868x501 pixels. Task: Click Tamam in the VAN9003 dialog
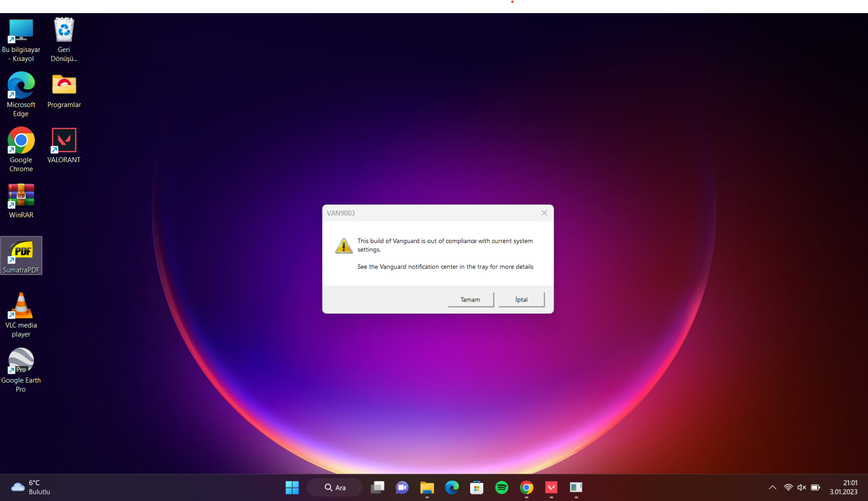tap(470, 300)
